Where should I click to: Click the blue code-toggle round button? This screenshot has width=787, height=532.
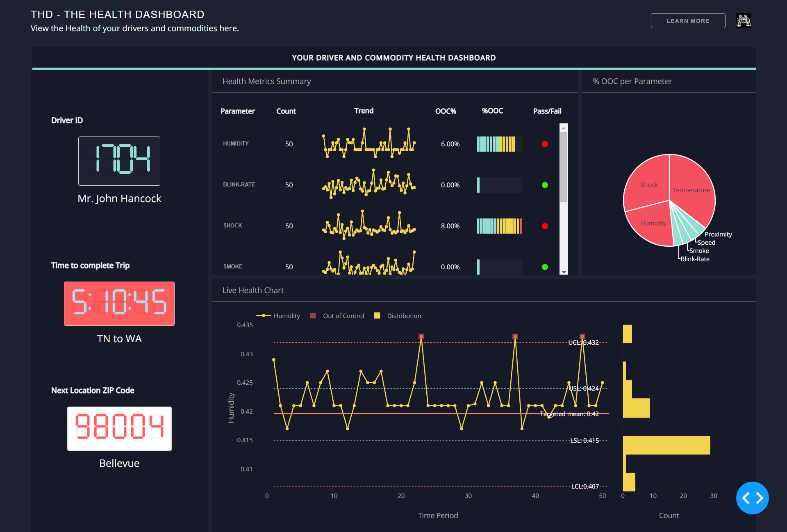(752, 498)
